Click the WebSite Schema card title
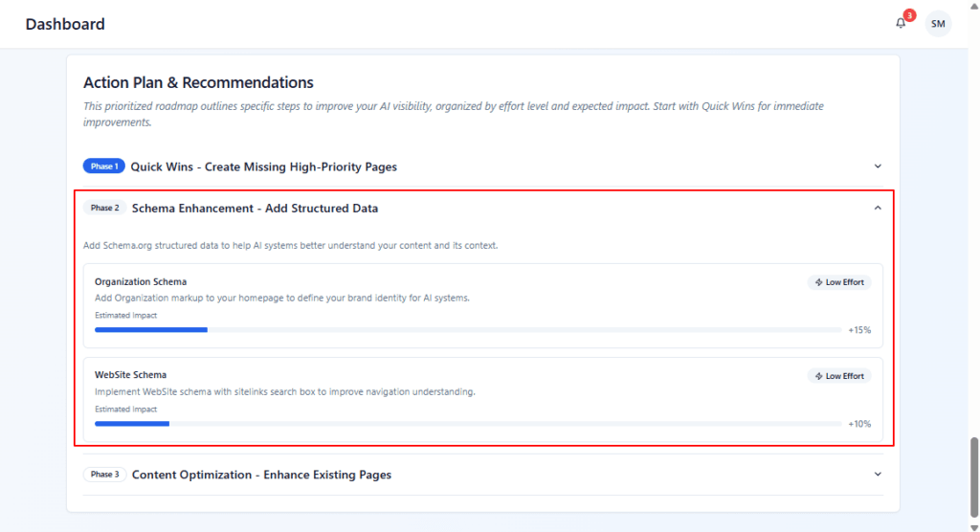Viewport: 980px width, 532px height. (x=130, y=375)
